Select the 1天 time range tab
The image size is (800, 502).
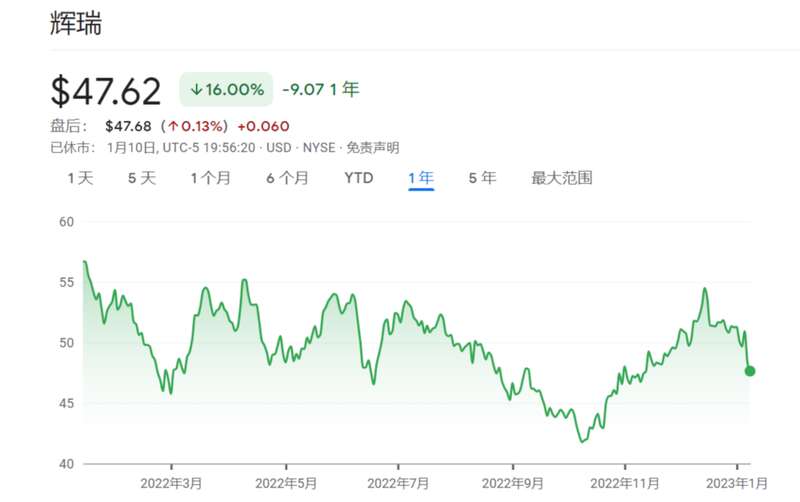pyautogui.click(x=81, y=178)
